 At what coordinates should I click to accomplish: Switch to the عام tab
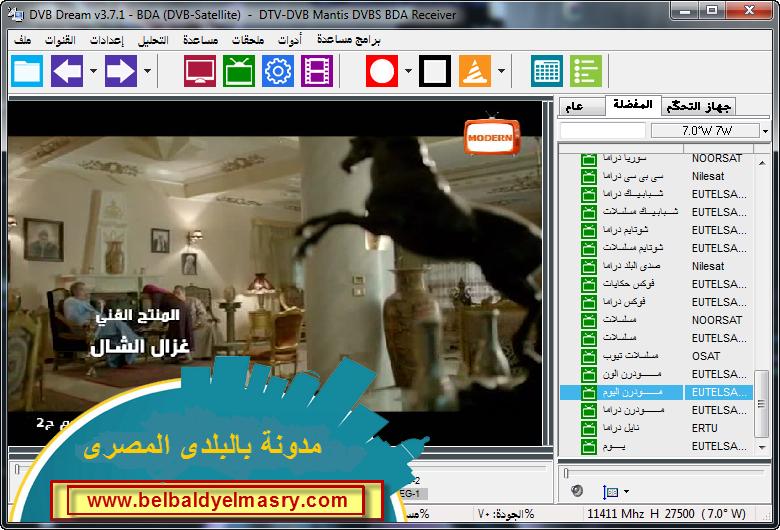tap(581, 106)
